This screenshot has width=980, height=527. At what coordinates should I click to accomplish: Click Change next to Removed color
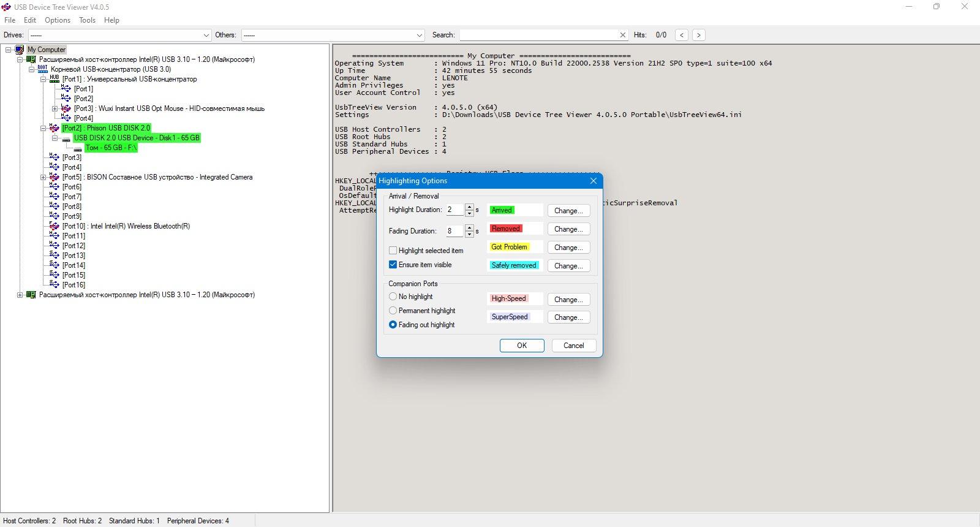pos(568,229)
